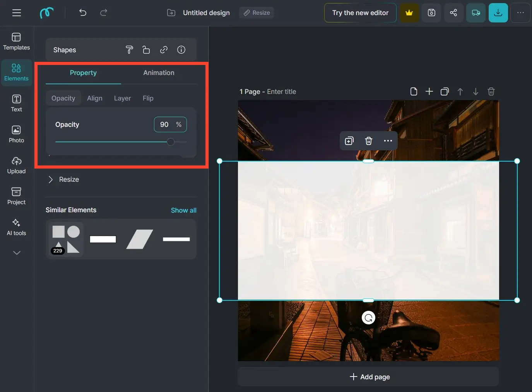
Task: Select the Layer property tab
Action: coord(122,98)
